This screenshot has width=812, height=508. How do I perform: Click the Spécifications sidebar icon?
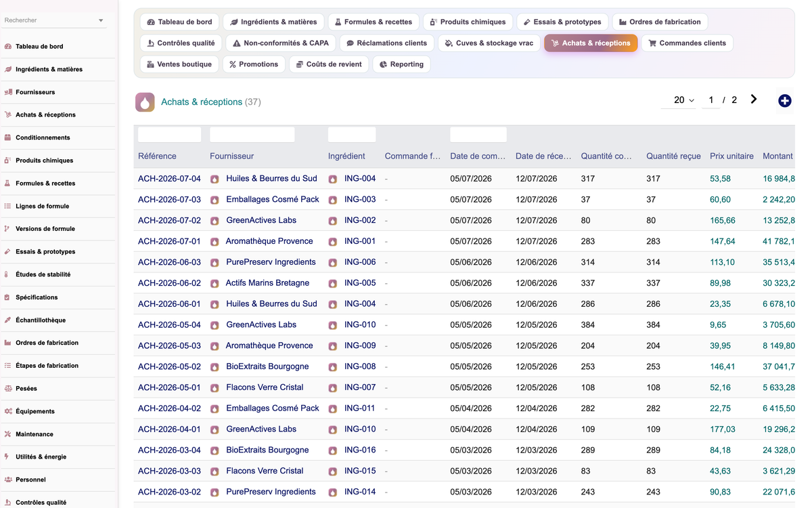(x=8, y=297)
